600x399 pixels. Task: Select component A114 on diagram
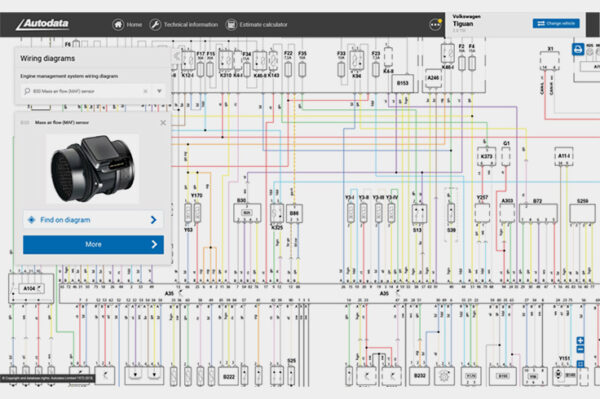564,156
